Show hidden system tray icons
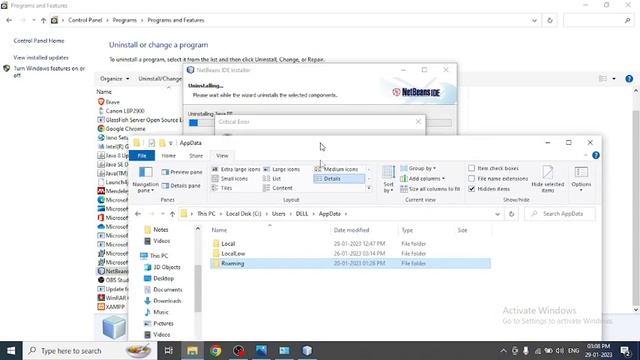Screen dimensions: 640x360 503,351
